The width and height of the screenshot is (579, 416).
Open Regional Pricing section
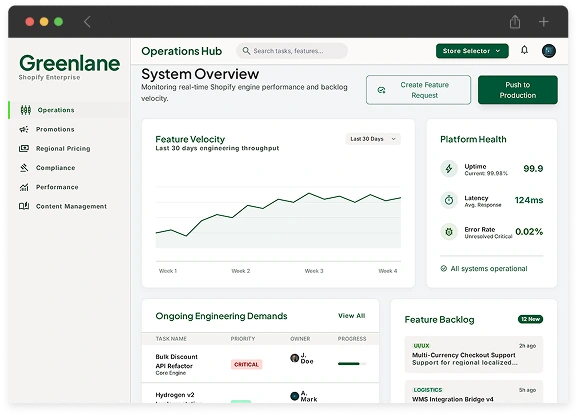(x=69, y=148)
